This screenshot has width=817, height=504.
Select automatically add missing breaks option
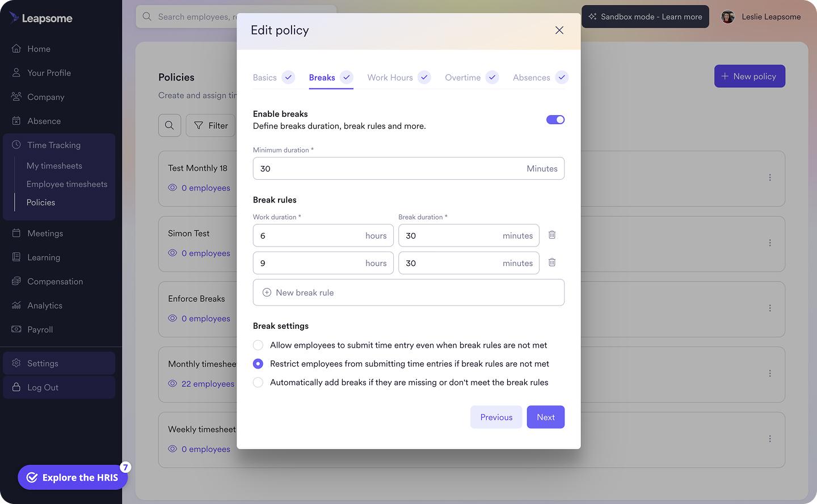(x=258, y=382)
